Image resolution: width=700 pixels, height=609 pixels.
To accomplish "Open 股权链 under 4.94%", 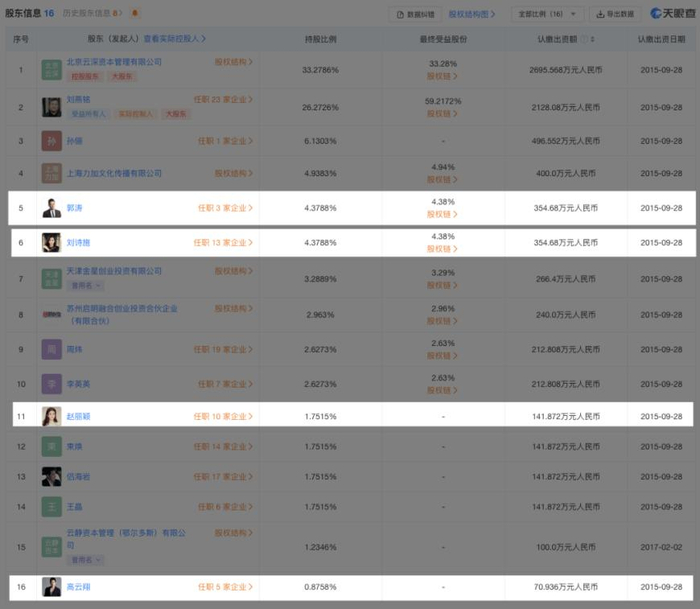I will tap(442, 179).
